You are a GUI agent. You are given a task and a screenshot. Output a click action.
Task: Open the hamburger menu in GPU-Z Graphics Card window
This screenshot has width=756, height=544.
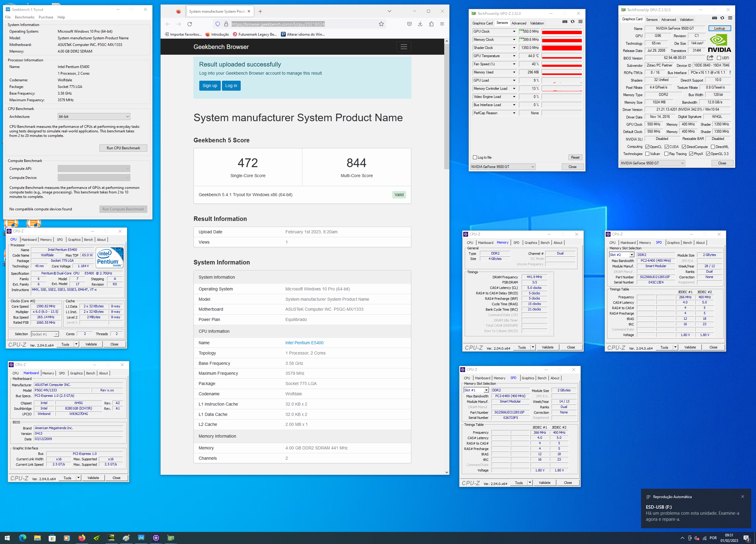click(730, 18)
